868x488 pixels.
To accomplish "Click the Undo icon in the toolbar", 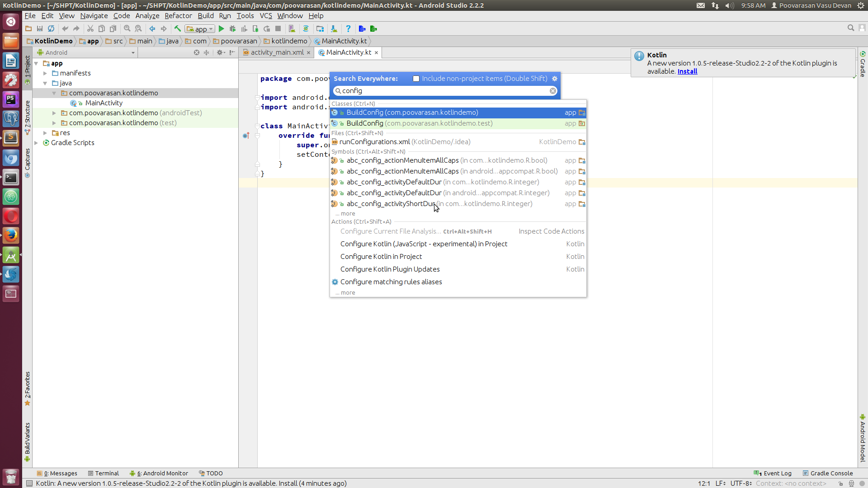I will [x=65, y=28].
